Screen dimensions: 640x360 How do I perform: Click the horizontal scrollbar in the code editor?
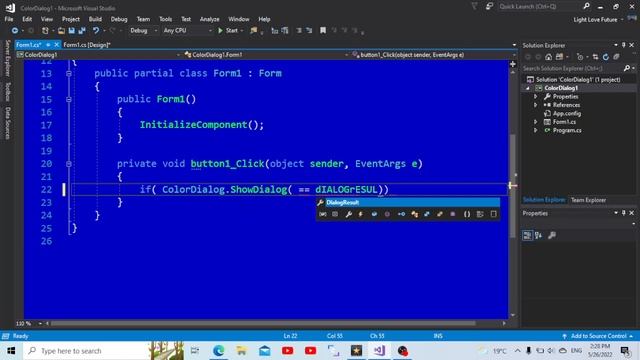(263, 323)
